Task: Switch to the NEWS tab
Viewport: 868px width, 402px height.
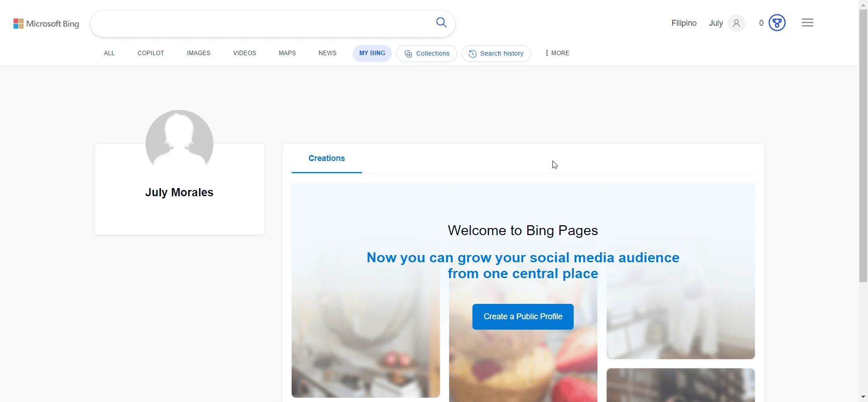Action: click(328, 53)
